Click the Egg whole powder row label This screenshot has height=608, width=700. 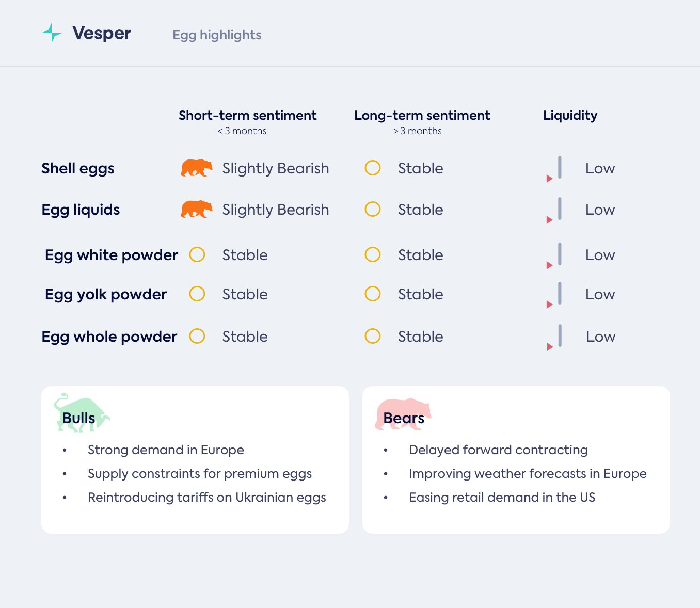(x=109, y=337)
